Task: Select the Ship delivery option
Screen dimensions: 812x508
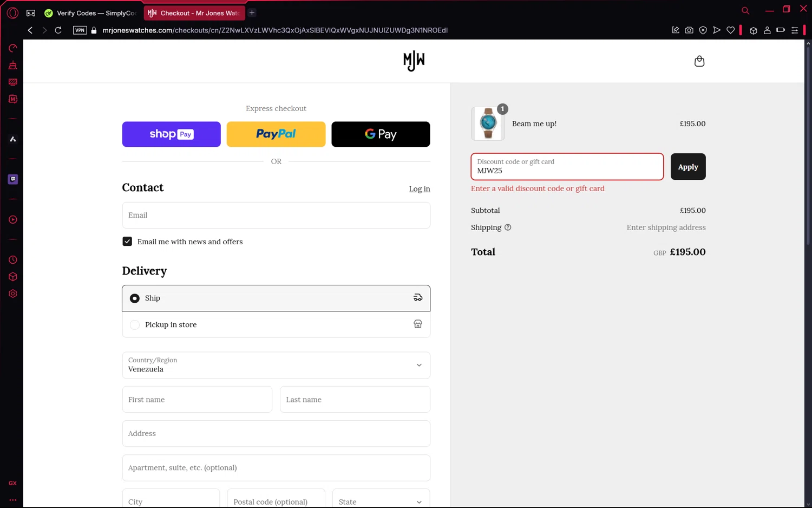Action: (x=276, y=298)
